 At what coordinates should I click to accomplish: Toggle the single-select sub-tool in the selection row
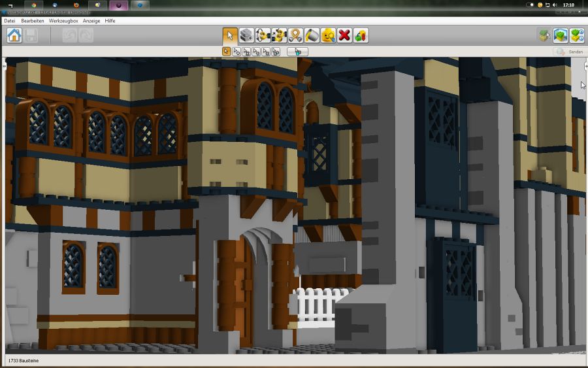coord(227,51)
